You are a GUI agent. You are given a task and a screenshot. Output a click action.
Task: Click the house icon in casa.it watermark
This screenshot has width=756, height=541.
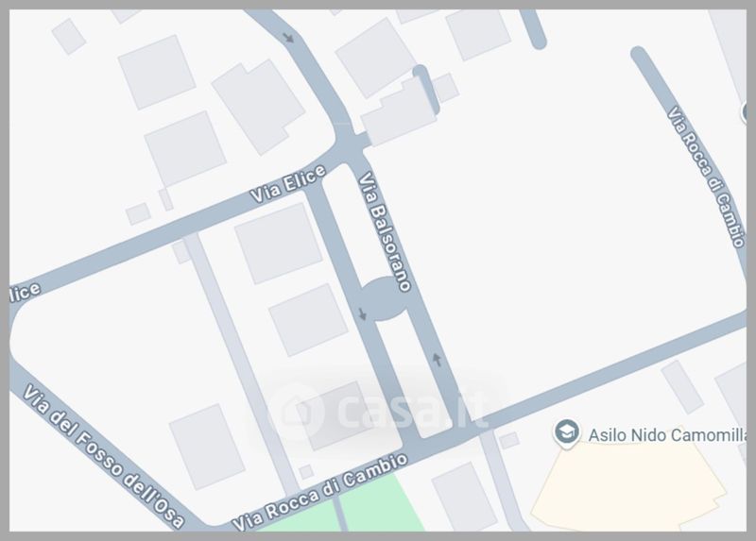(294, 411)
